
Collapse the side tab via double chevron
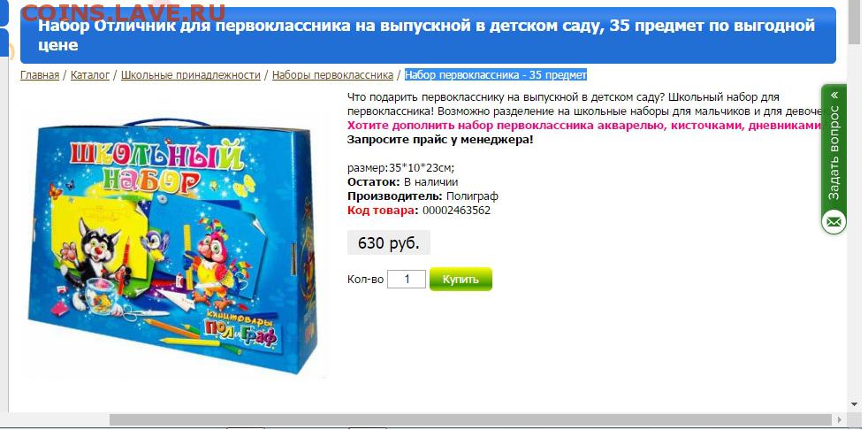pyautogui.click(x=834, y=96)
